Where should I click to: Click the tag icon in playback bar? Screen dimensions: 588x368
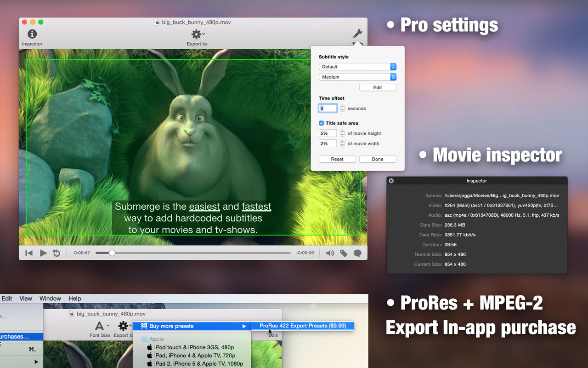(x=344, y=253)
